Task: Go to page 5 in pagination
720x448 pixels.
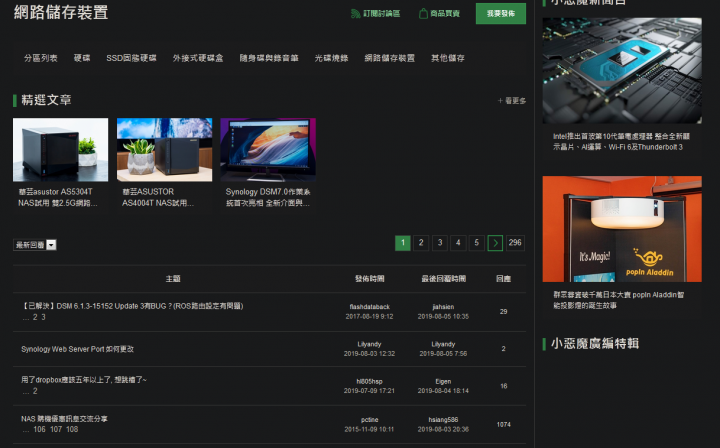Action: pos(477,243)
